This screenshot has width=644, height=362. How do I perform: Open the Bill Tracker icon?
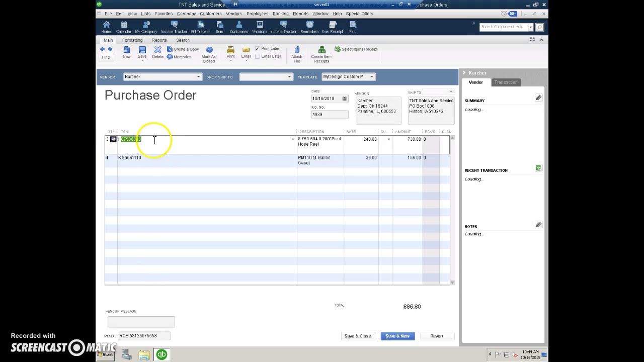pos(200,27)
